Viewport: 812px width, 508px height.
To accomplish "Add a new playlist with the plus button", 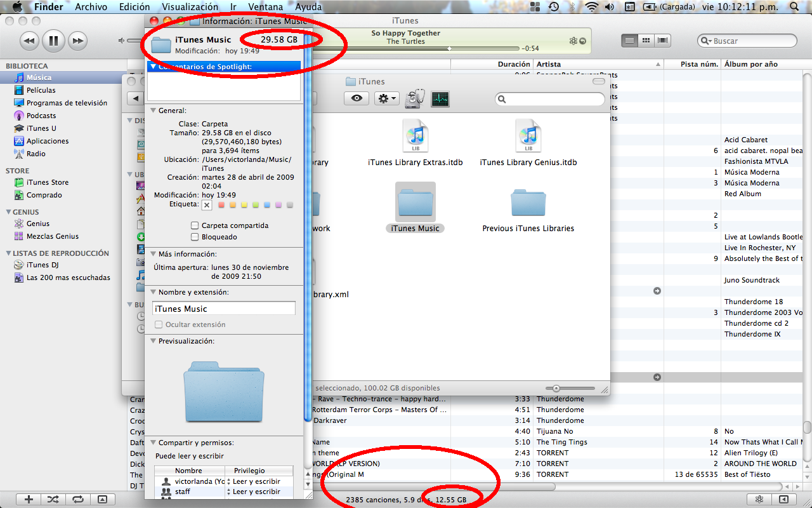I will point(29,500).
